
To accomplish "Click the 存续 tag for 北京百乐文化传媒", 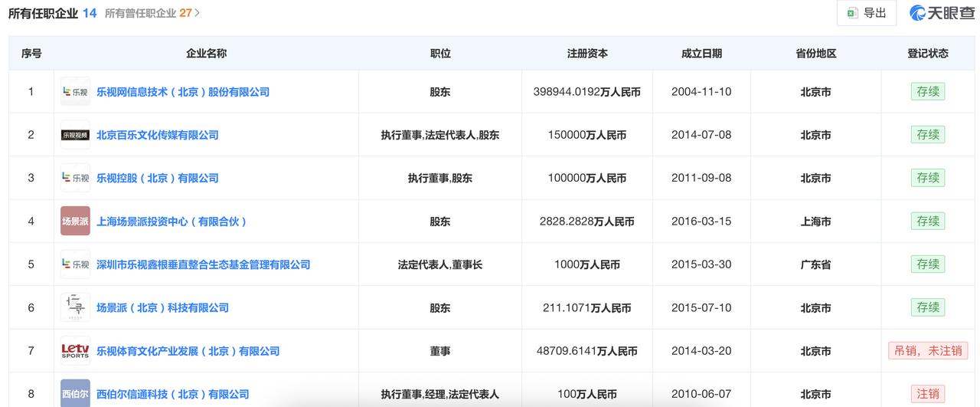I will pos(928,134).
